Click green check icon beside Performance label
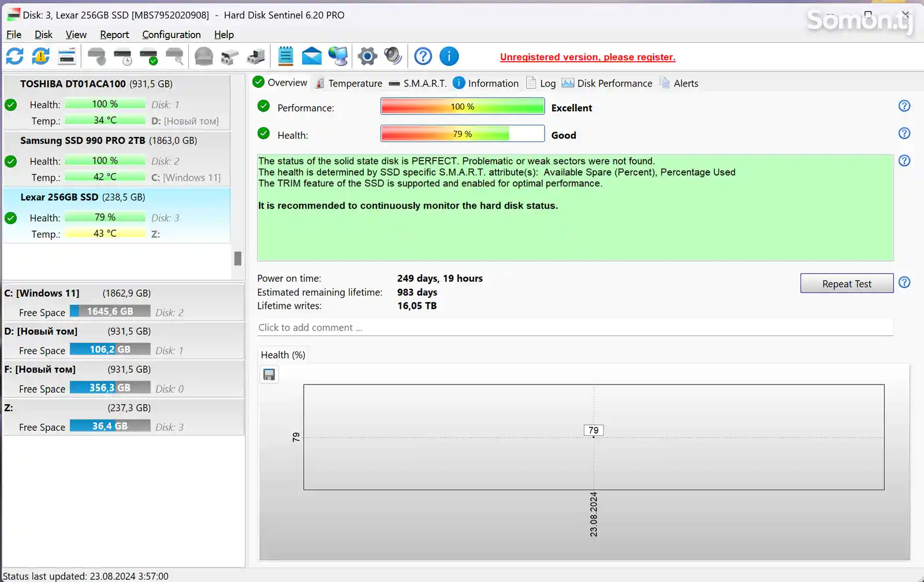The width and height of the screenshot is (924, 582). click(263, 106)
